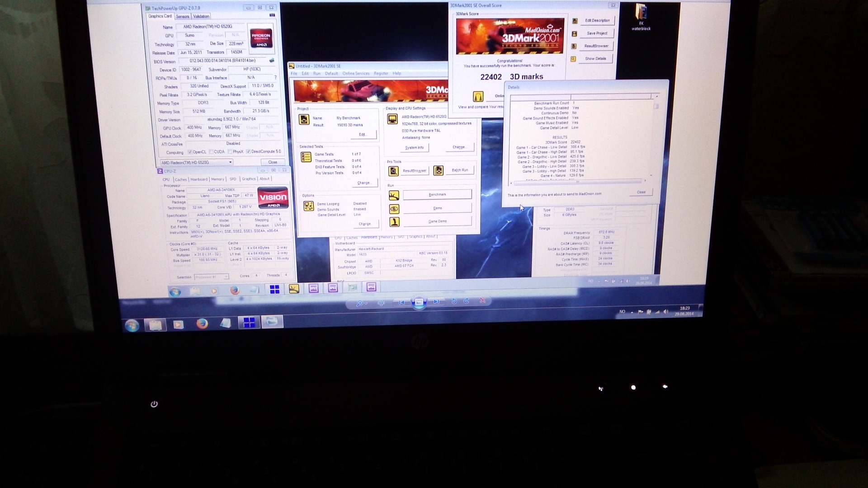This screenshot has width=868, height=488.
Task: Click the BIOS save chip icon in GPU-Z
Action: click(x=272, y=60)
